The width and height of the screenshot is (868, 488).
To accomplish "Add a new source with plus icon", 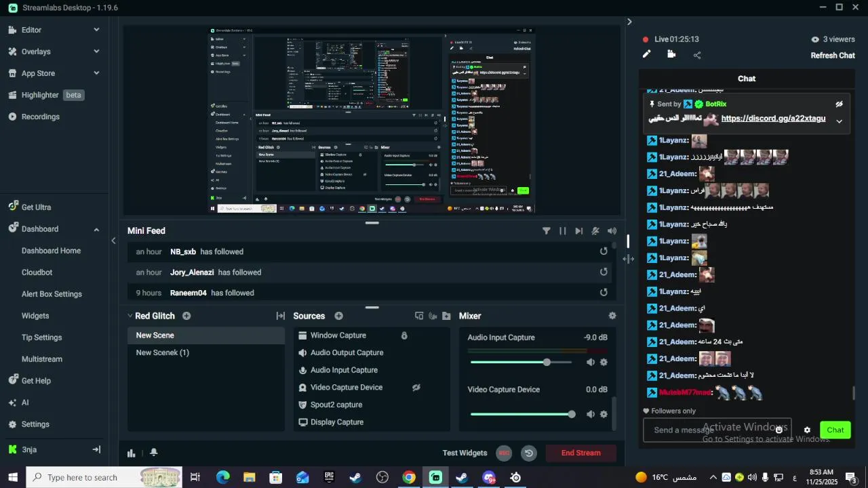I will point(338,316).
